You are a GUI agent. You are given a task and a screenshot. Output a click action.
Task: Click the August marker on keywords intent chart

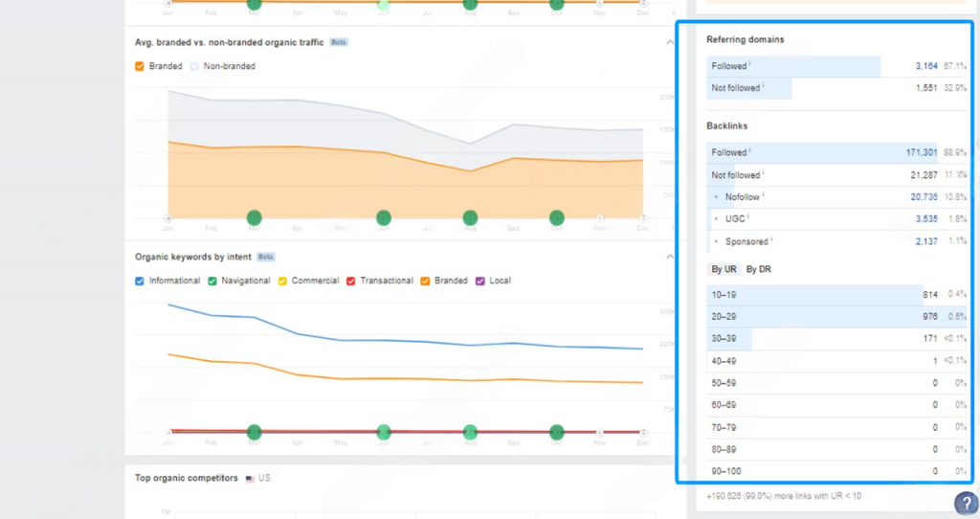pyautogui.click(x=470, y=432)
